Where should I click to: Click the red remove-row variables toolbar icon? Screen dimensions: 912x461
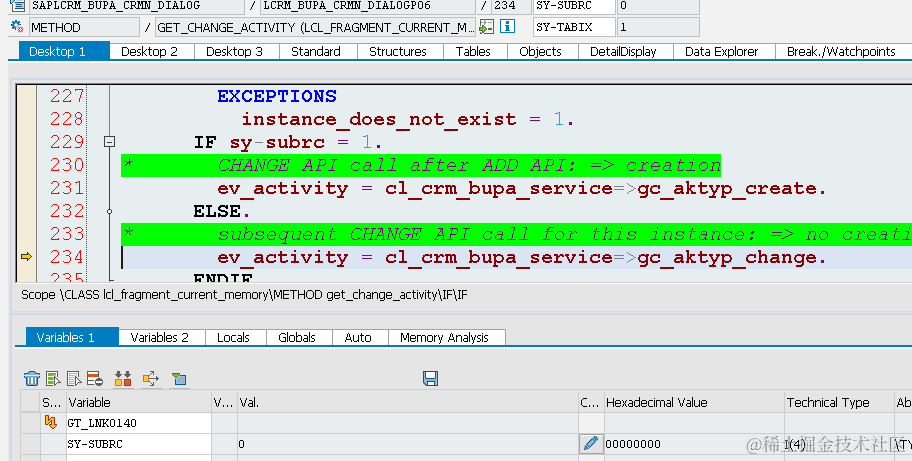point(95,379)
